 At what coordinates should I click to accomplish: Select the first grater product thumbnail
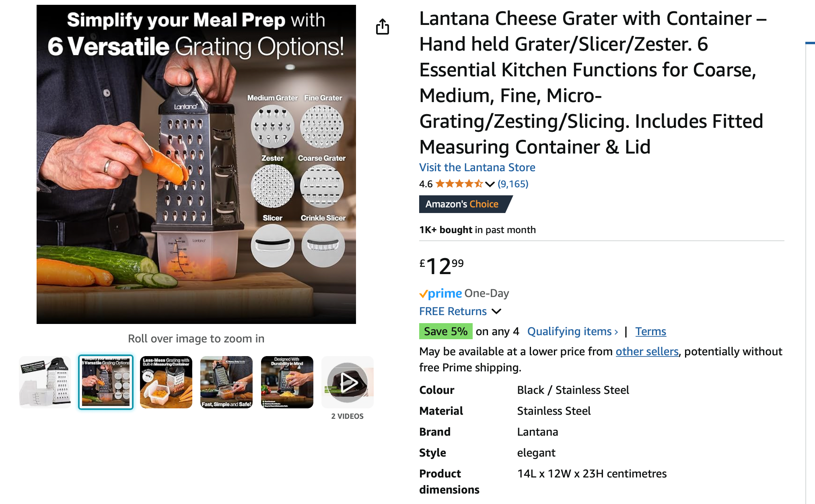point(45,382)
